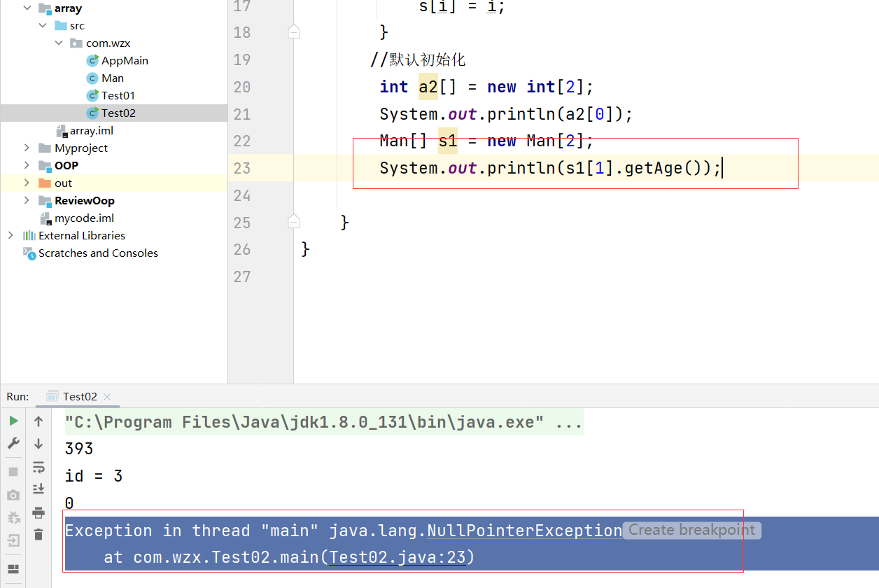Click Man class icon in tree
Viewport: 879px width, 588px height.
92,78
